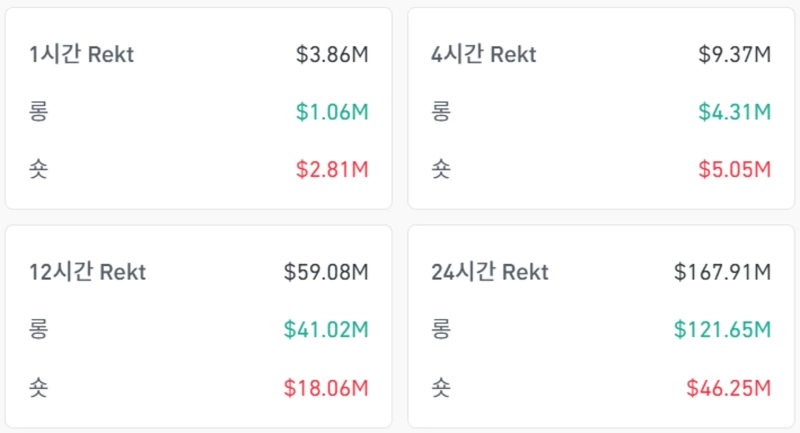Select the 4시간 total $9.37M value
800x433 pixels.
pos(734,54)
